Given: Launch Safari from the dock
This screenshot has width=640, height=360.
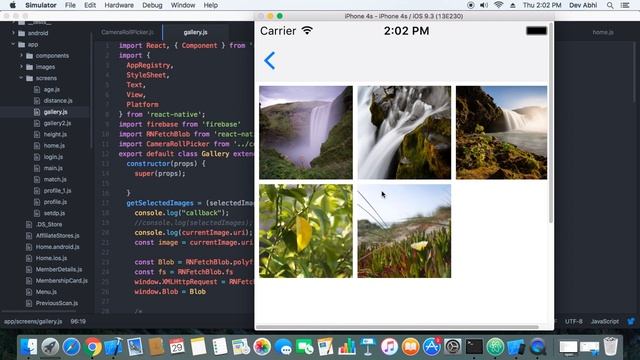Looking at the screenshot, I should (x=71, y=347).
